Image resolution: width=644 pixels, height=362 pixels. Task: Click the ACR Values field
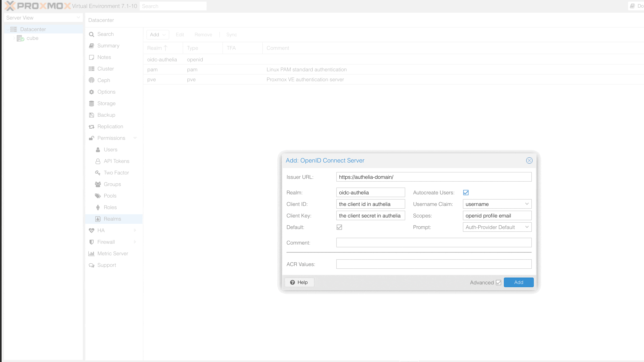(x=434, y=264)
